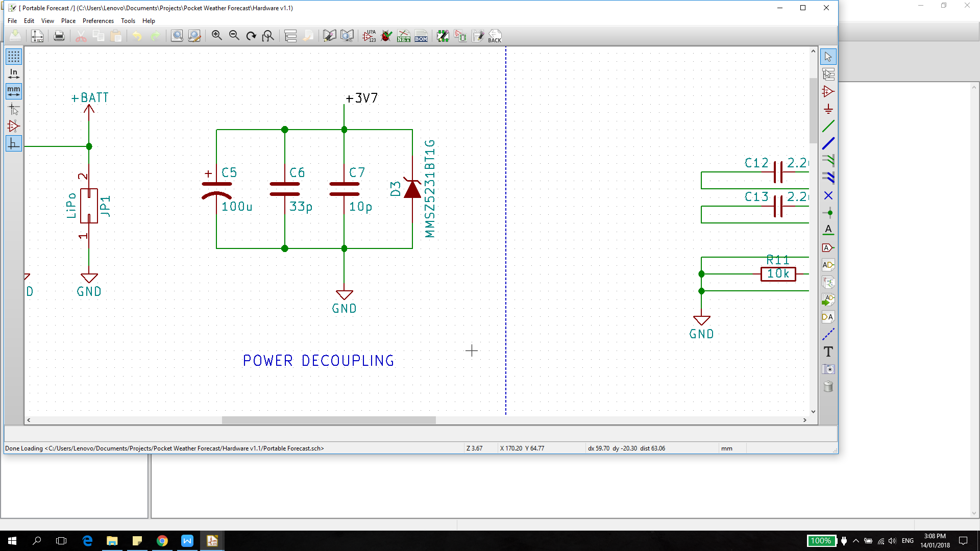The image size is (980, 551).
Task: Select the Wire to Bus Entry tool
Action: (828, 161)
